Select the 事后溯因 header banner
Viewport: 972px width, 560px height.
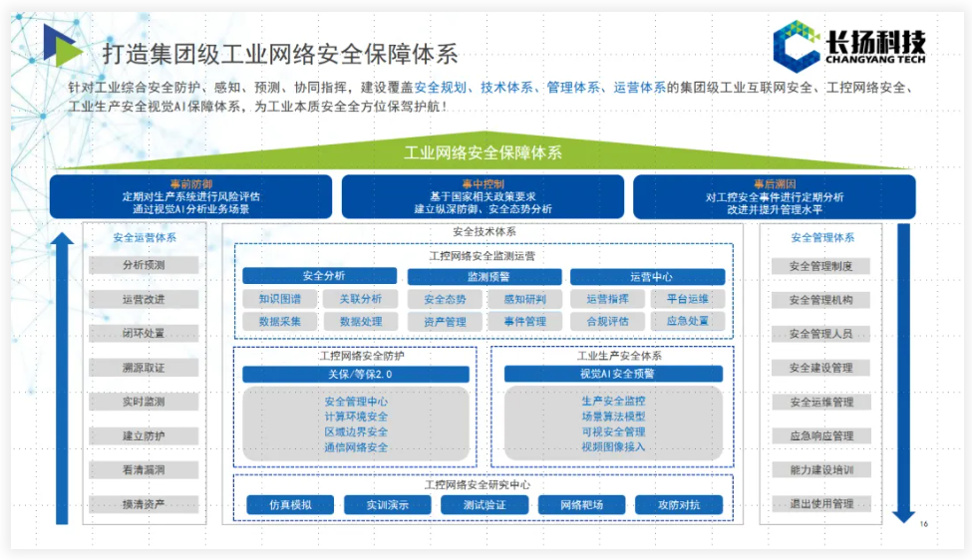[x=774, y=196]
